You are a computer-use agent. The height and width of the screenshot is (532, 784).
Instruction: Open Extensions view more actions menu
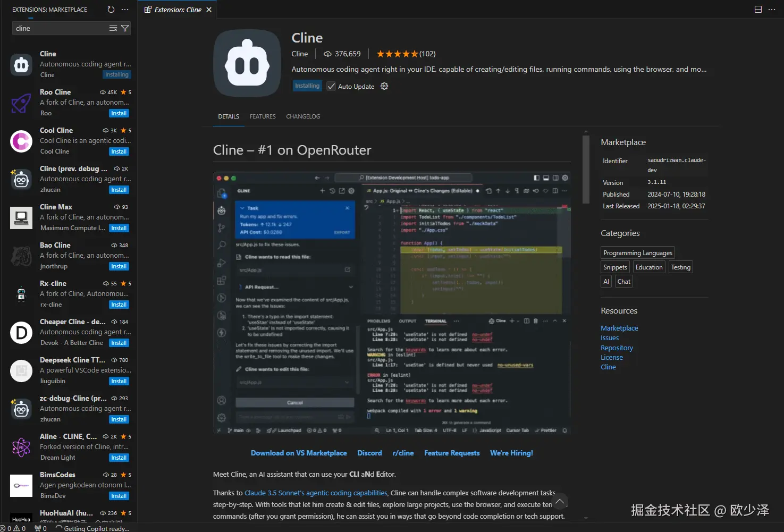pos(125,10)
